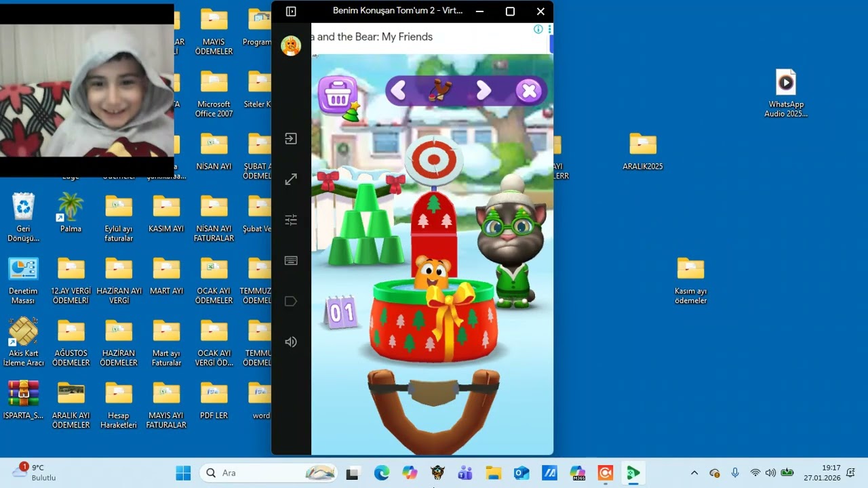Tap the red and white bullseye target
The height and width of the screenshot is (488, 868).
point(434,160)
